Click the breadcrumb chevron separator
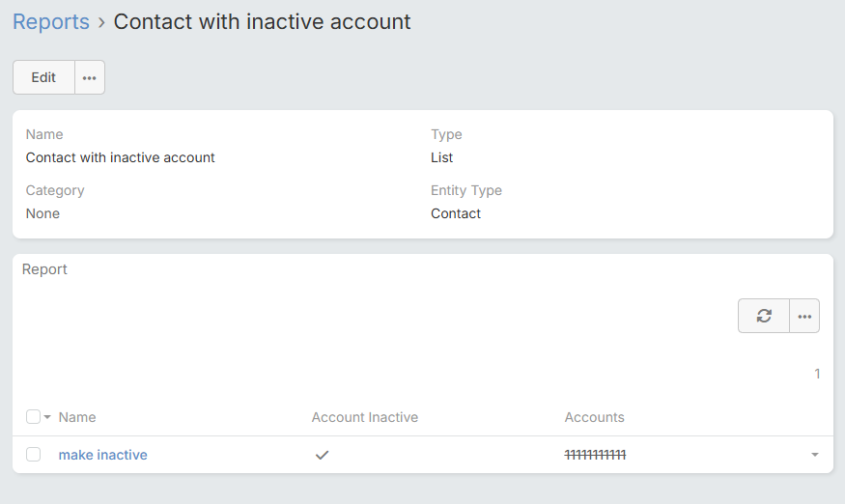The height and width of the screenshot is (504, 845). coord(101,22)
